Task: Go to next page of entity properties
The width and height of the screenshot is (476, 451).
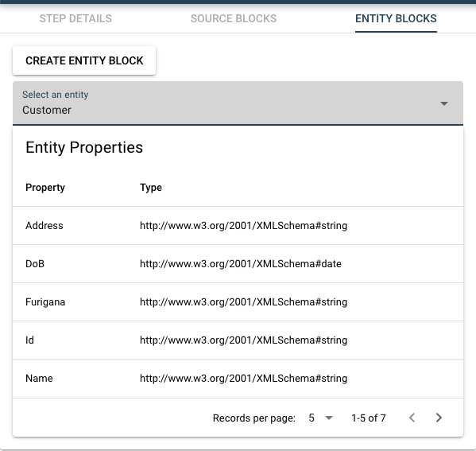Action: [x=439, y=418]
